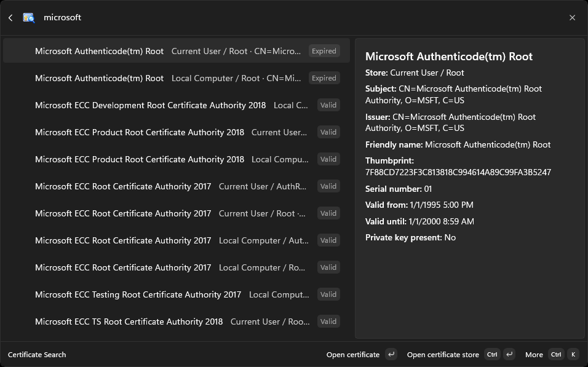Click the Subject detail line

click(x=453, y=95)
